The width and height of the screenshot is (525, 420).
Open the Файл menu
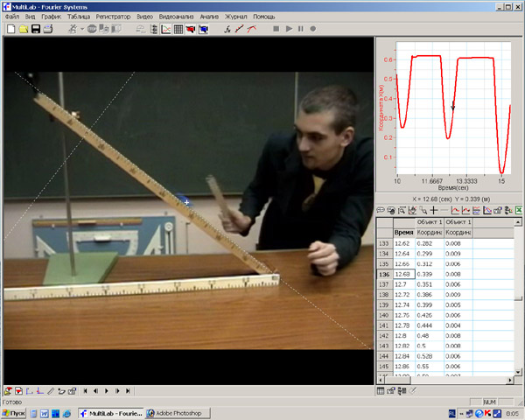tap(12, 17)
